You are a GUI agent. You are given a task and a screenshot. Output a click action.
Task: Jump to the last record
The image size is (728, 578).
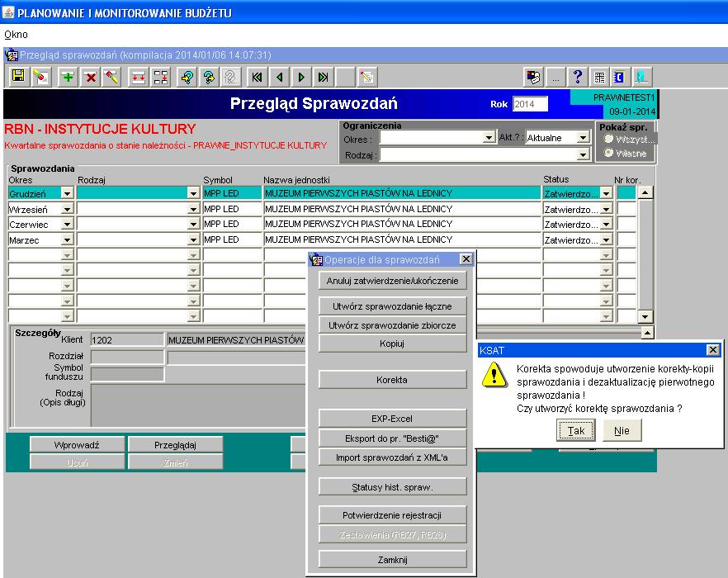pos(324,76)
